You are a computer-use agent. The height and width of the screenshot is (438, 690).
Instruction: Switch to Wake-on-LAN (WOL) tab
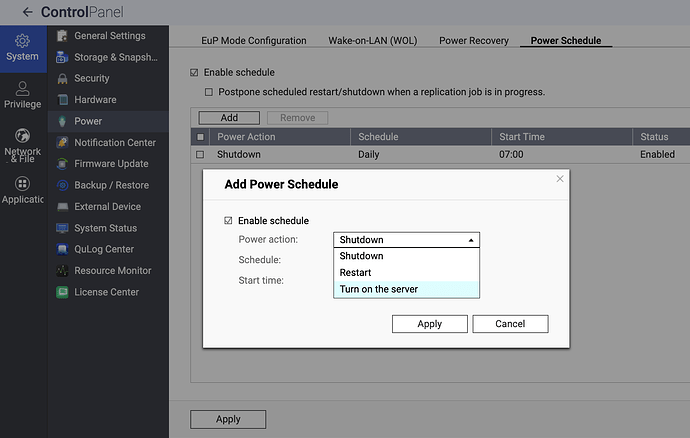point(374,41)
